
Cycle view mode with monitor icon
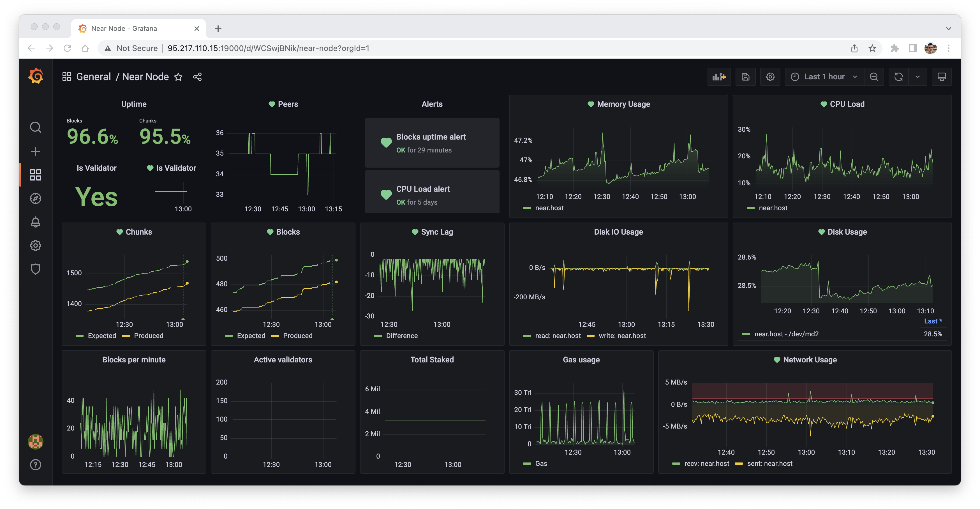942,77
